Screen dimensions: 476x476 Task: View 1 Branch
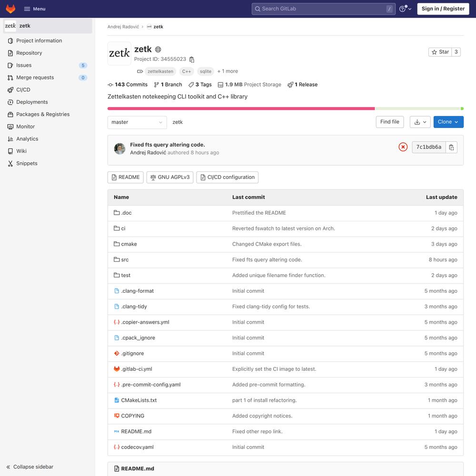[168, 84]
